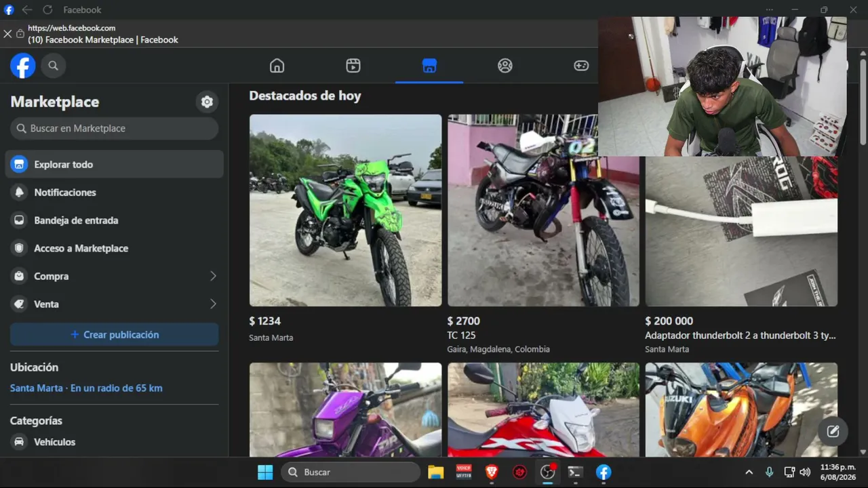Open Marketplace settings gear
Screen dimensions: 868x488
point(207,102)
